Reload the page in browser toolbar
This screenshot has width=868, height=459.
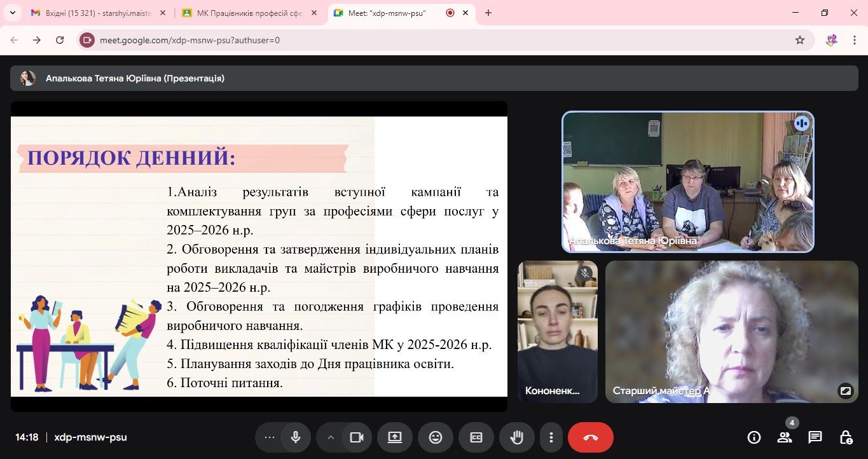(x=60, y=40)
